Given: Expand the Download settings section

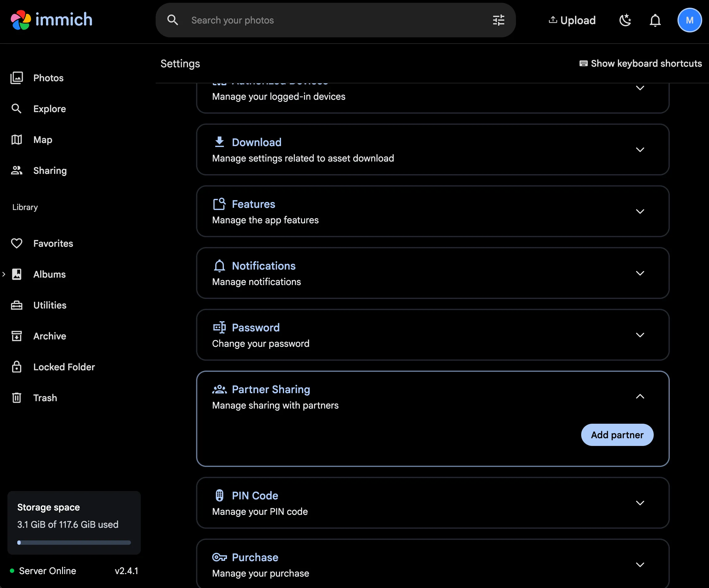Looking at the screenshot, I should click(x=640, y=149).
